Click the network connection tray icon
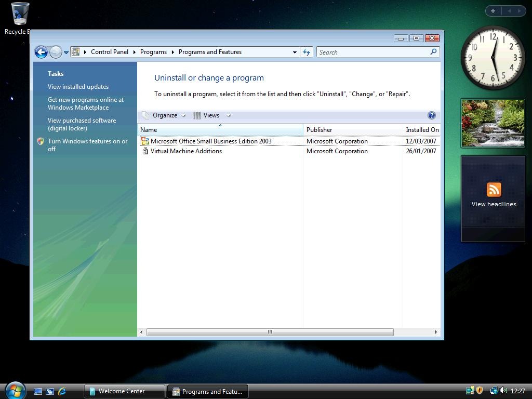This screenshot has width=532, height=399. pyautogui.click(x=494, y=391)
